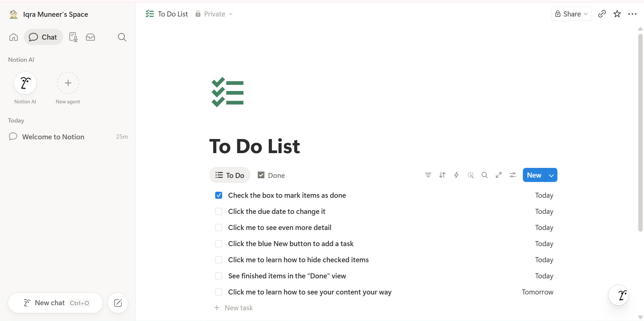
Task: Uncheck 'Check the box to mark items as done'
Action: [x=219, y=195]
